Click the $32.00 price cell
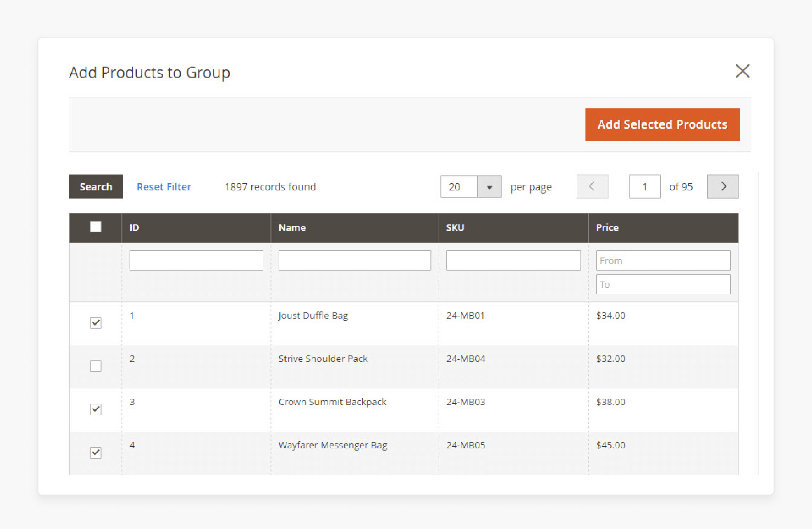This screenshot has width=812, height=529. point(611,359)
